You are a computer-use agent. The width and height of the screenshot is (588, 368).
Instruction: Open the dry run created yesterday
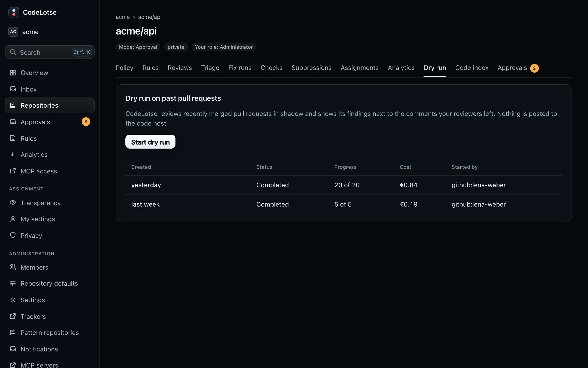[146, 185]
